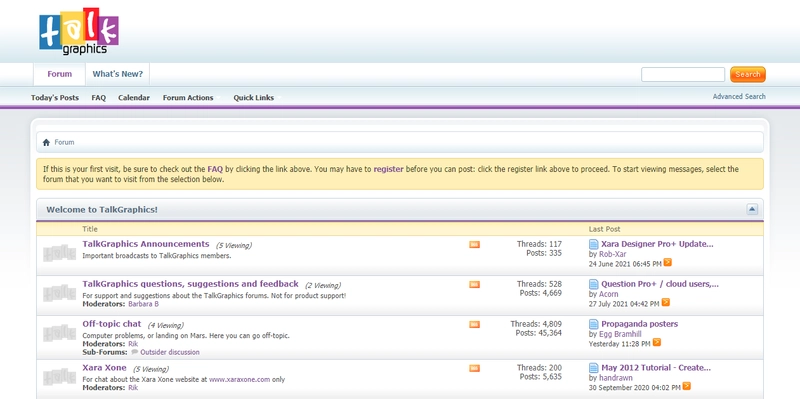This screenshot has width=800, height=399.
Task: Open Today's Posts menu item
Action: (x=55, y=97)
